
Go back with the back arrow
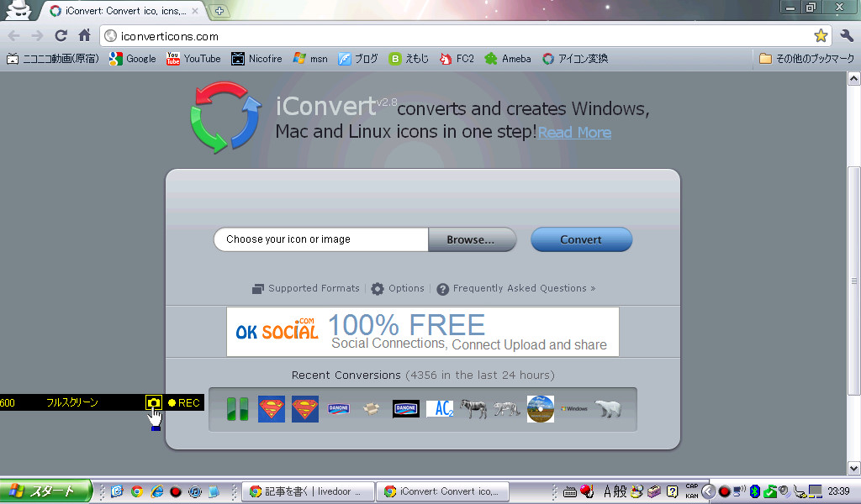click(x=13, y=36)
